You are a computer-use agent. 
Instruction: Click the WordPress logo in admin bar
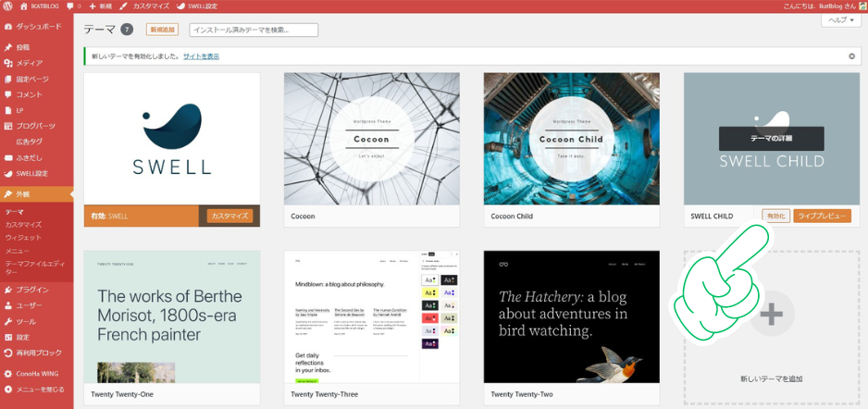click(x=7, y=6)
